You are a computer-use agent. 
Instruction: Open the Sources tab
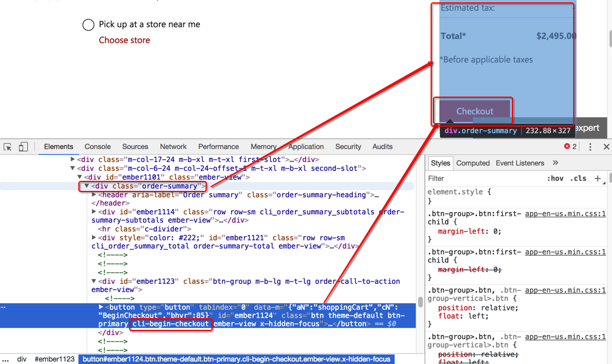pyautogui.click(x=135, y=147)
